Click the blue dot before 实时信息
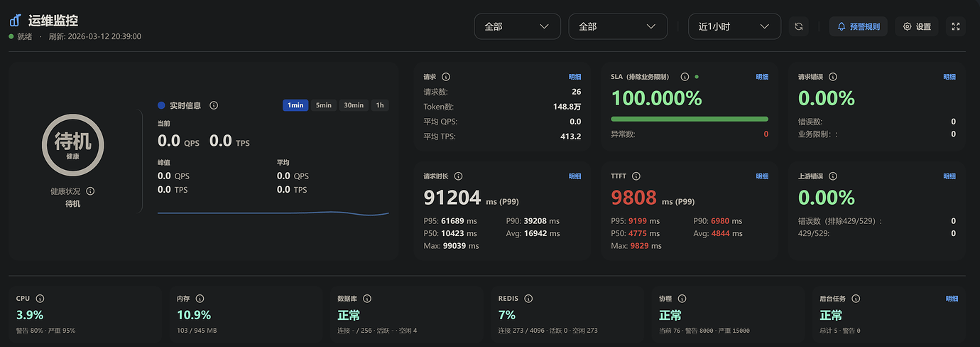This screenshot has width=980, height=347. [161, 105]
